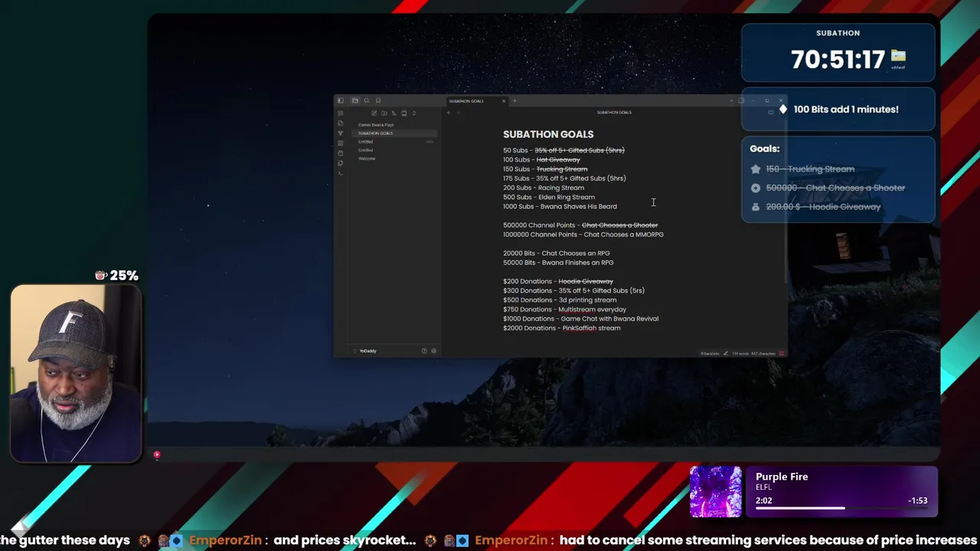Click the 1000 Subs - Bwana Shaves His Beard line
The image size is (980, 551).
[x=560, y=207]
